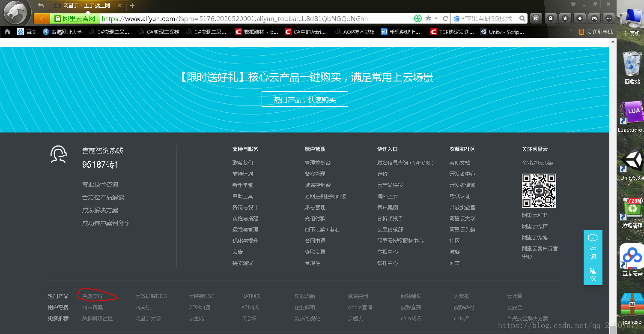Open the 毒霸网址大全 bookmark
The height and width of the screenshot is (334, 644).
(63, 32)
